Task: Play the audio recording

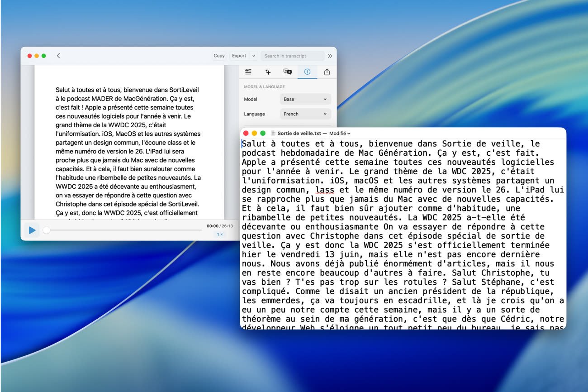Action: tap(32, 230)
